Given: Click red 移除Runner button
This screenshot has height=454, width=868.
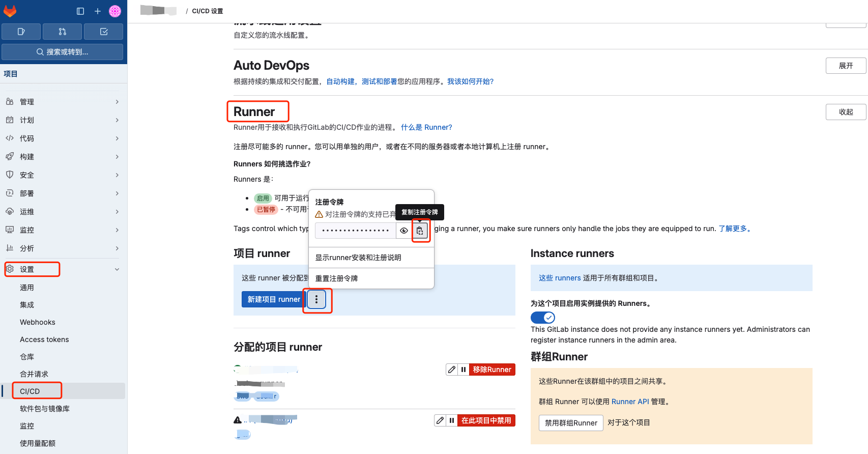Looking at the screenshot, I should point(492,370).
